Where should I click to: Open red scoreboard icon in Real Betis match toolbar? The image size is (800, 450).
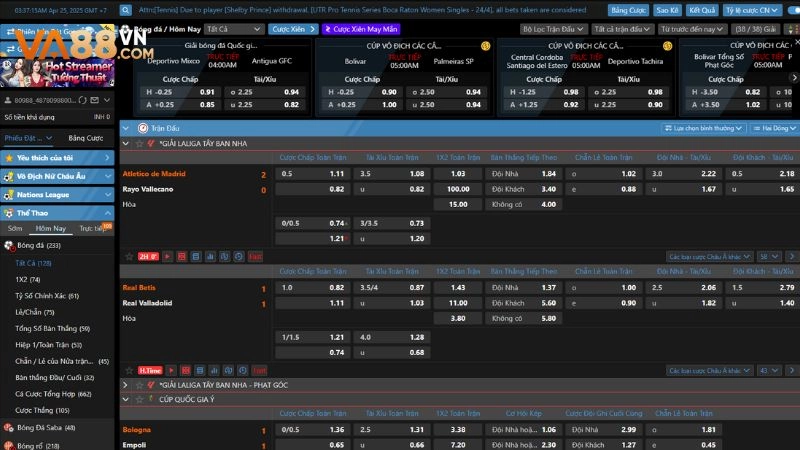[186, 370]
